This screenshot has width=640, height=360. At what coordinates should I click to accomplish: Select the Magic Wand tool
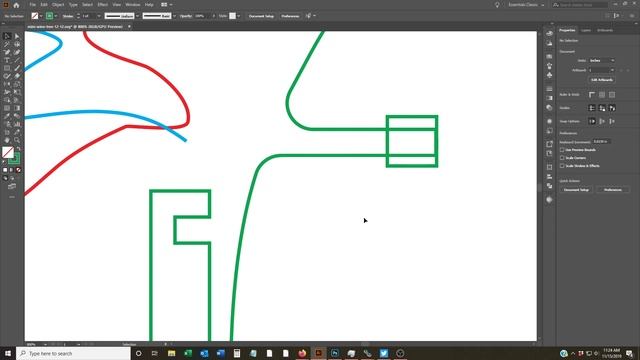(7, 44)
